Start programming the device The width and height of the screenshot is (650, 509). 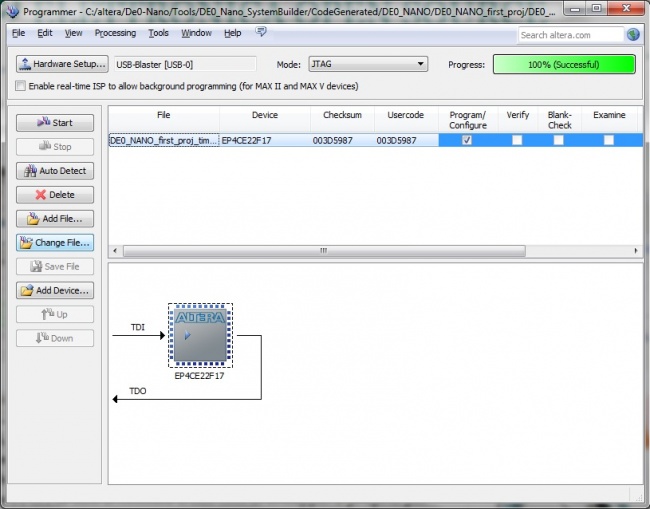pyautogui.click(x=55, y=123)
